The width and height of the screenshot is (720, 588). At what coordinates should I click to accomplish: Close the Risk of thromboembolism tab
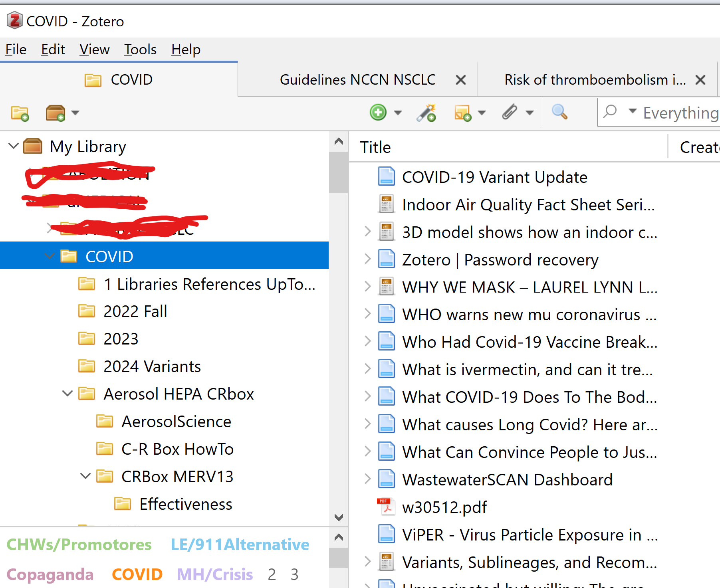tap(700, 80)
